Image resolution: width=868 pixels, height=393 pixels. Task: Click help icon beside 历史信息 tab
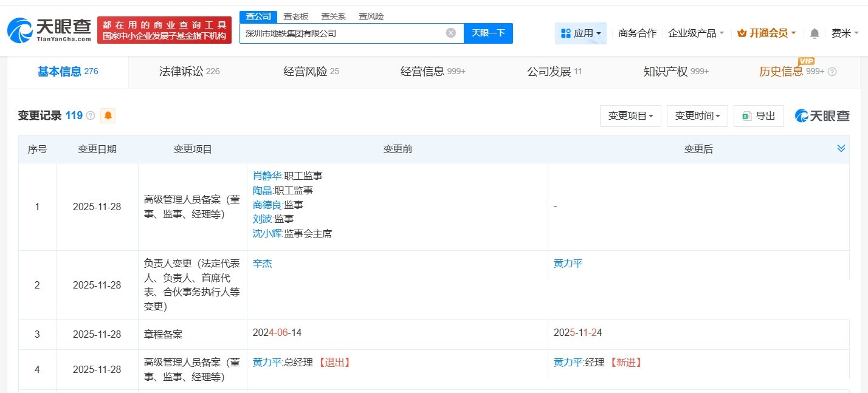click(832, 72)
